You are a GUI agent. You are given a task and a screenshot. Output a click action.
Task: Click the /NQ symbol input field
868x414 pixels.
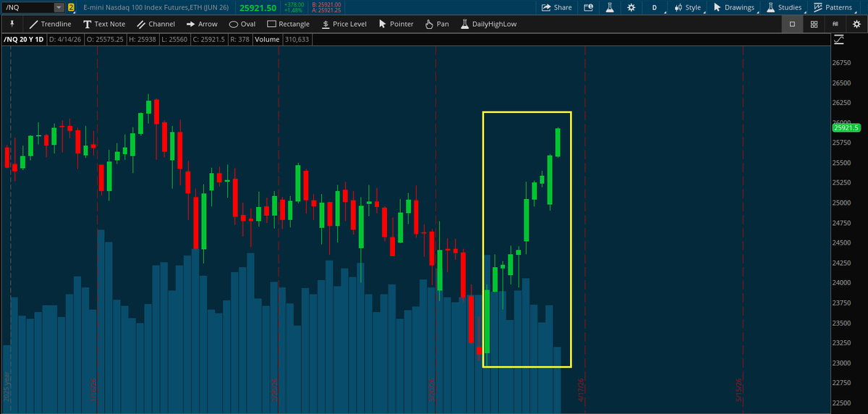[x=28, y=7]
